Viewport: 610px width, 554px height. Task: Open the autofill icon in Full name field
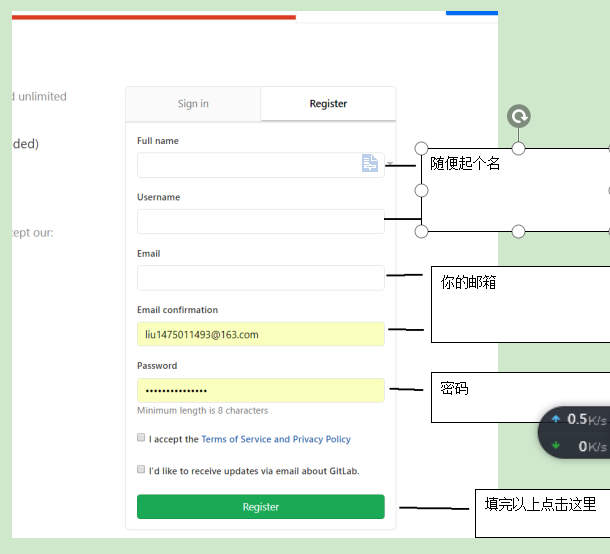370,163
